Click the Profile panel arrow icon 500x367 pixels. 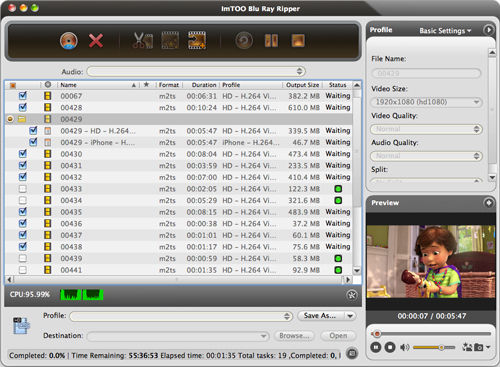click(488, 30)
